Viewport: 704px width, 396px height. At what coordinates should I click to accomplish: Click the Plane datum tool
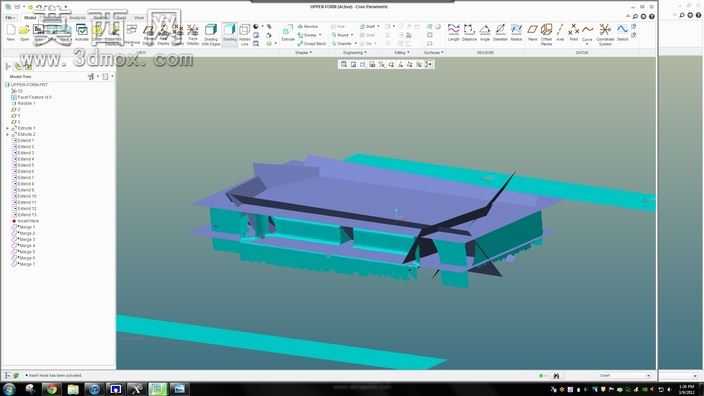click(x=532, y=33)
